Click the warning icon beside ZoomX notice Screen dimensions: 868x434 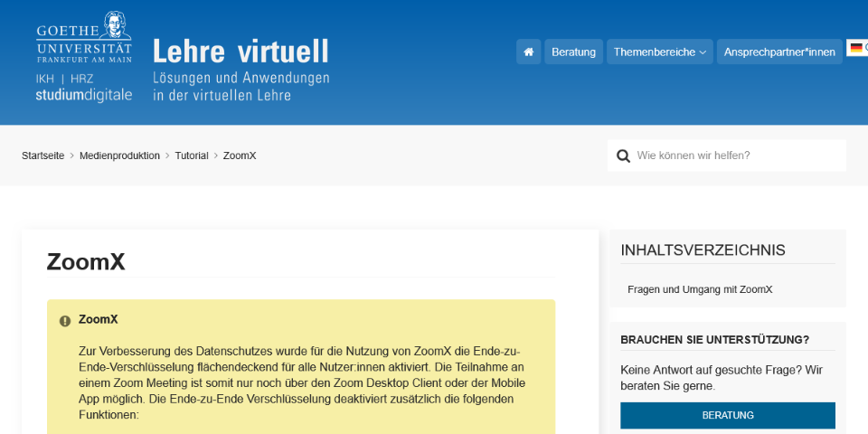[x=65, y=321]
